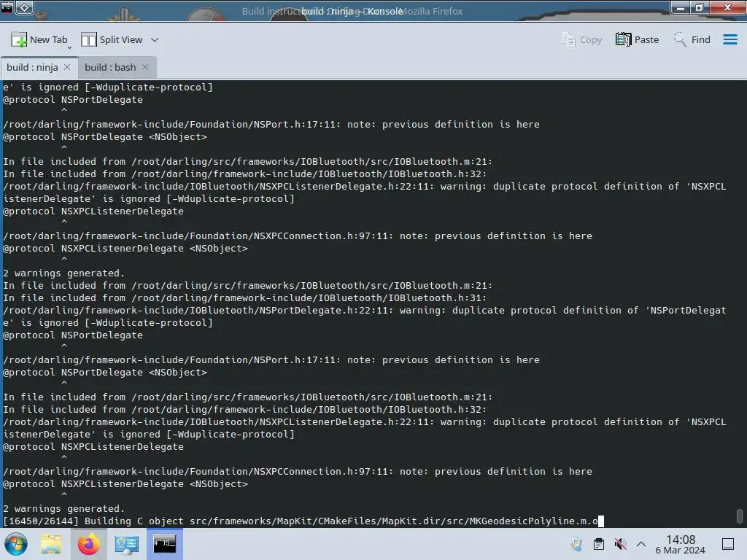Click the last '2 warnings generated.' line
The image size is (747, 560).
click(64, 508)
